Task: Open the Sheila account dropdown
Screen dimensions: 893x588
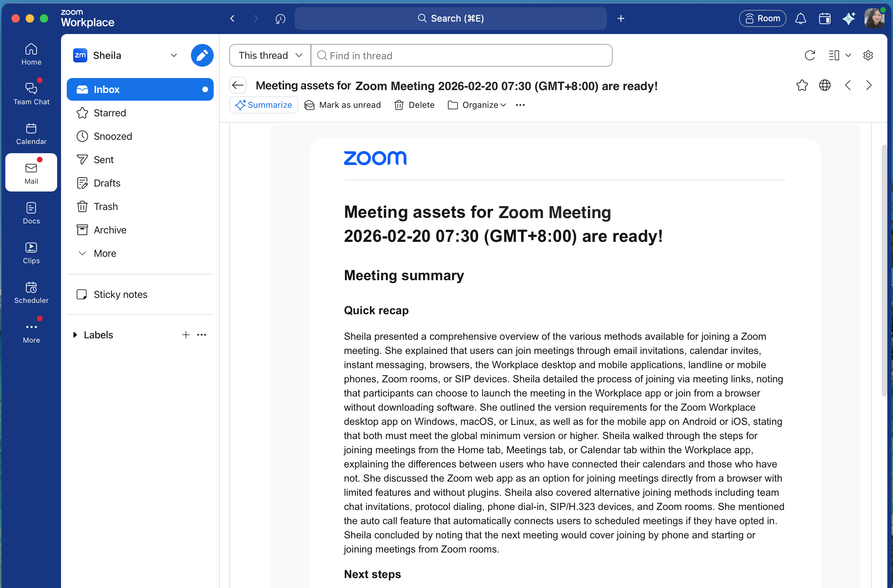Action: [x=174, y=55]
